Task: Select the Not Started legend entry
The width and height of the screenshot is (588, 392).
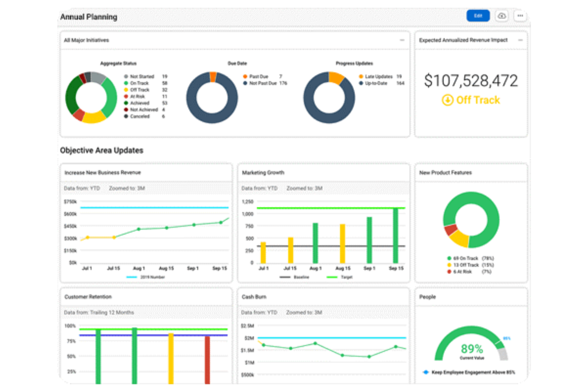Action: coord(145,76)
